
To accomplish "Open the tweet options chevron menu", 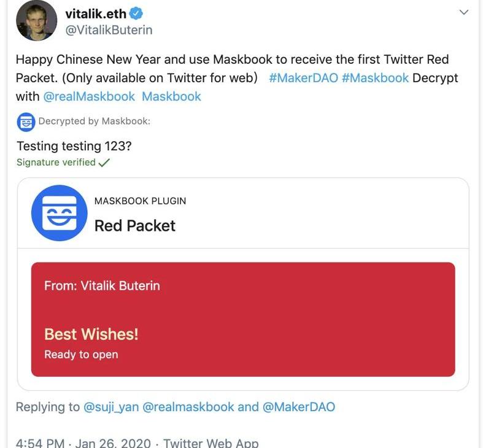I will coord(464,12).
